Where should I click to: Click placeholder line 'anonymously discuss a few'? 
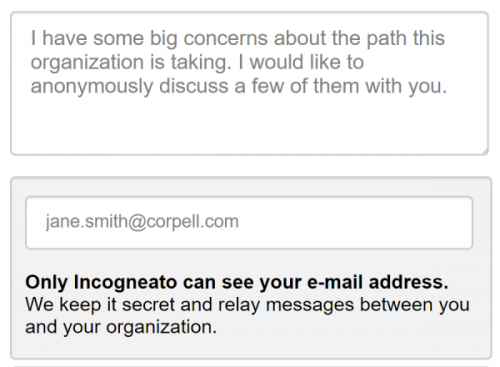239,86
